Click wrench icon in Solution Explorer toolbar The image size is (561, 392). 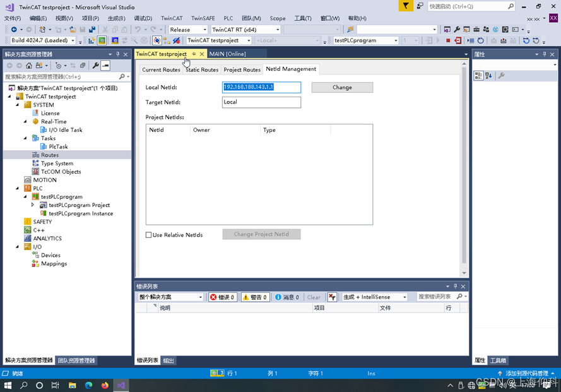(95, 66)
